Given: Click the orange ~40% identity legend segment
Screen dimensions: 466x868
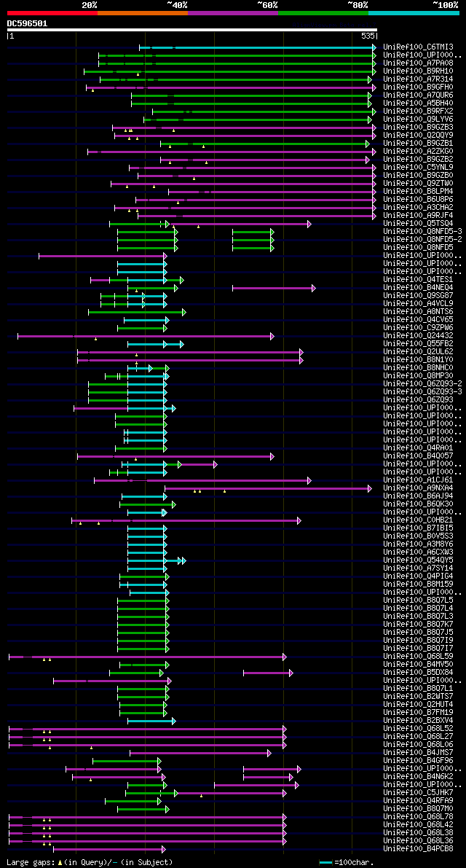Looking at the screenshot, I should (143, 12).
